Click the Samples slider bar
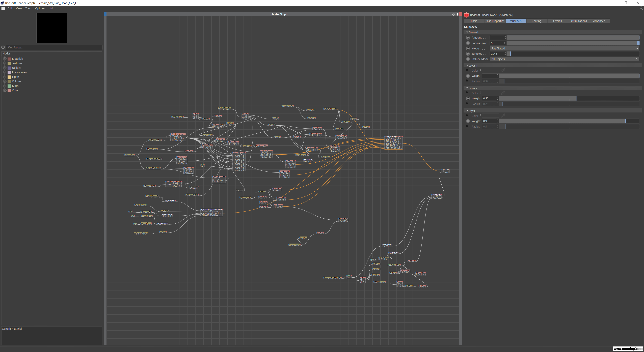 [573, 54]
